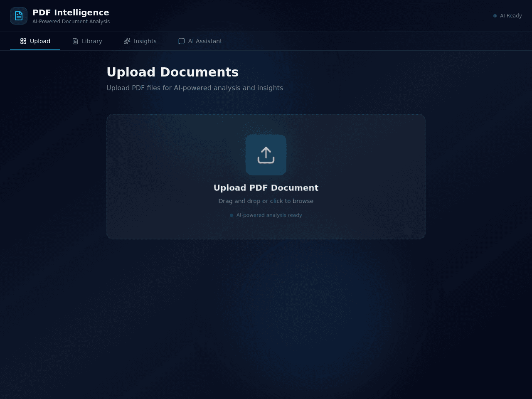Open the Insights tab
Viewport: 532px width, 399px height.
click(140, 41)
